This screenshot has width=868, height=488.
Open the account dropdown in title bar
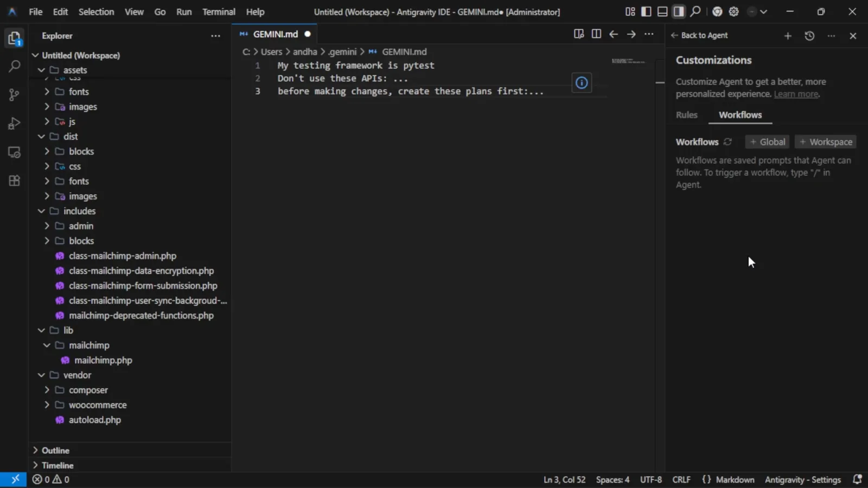757,11
